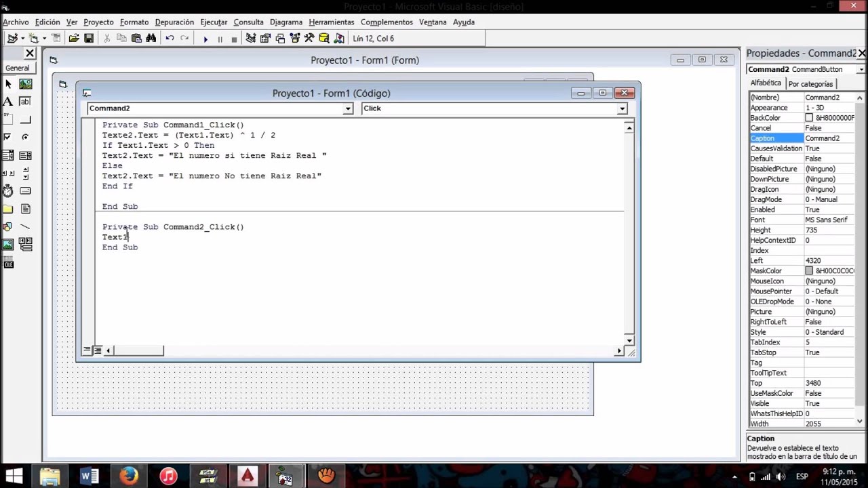Select the Image control tool
The width and height of the screenshot is (868, 488).
pyautogui.click(x=8, y=244)
